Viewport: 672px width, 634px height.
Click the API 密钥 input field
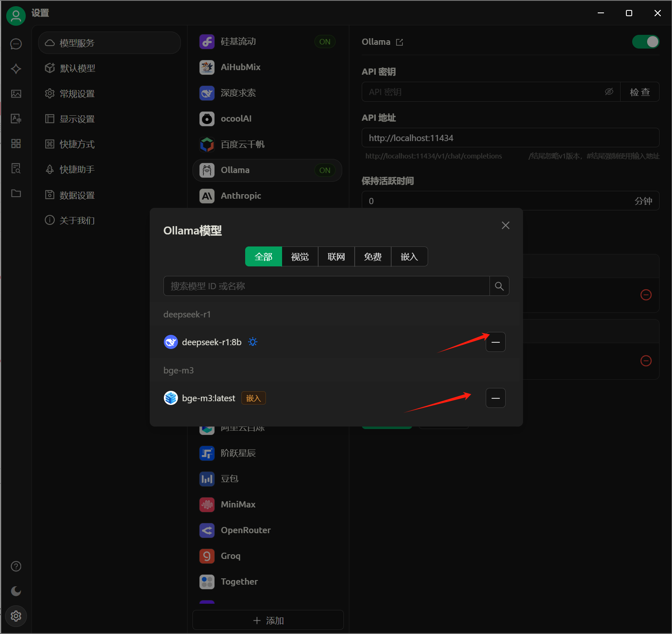pyautogui.click(x=491, y=92)
